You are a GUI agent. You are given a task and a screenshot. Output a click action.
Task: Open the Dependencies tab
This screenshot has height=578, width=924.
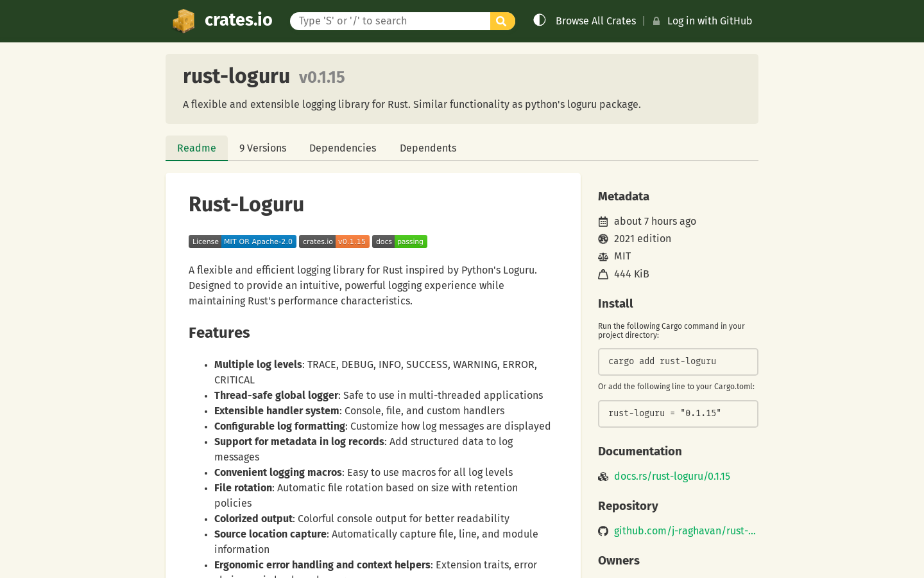click(x=343, y=148)
